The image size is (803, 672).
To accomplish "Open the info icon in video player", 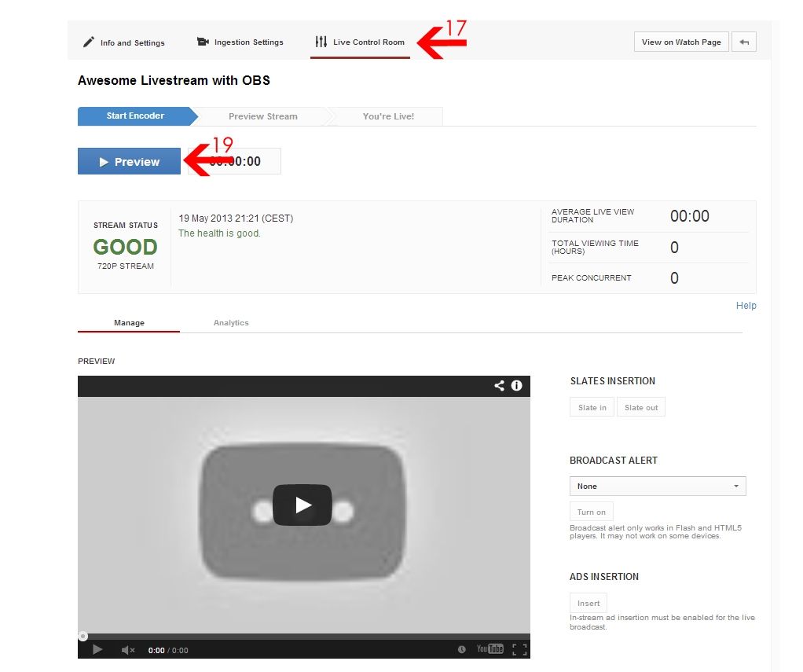I will (516, 386).
